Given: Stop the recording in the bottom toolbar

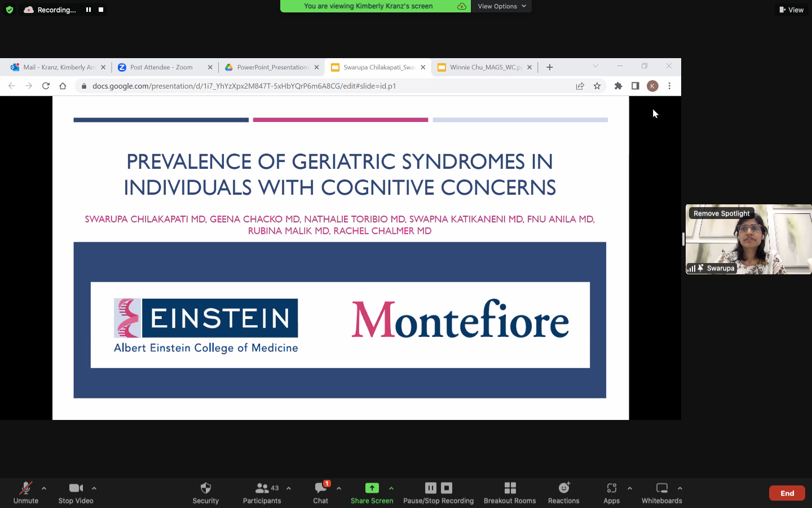Looking at the screenshot, I should click(x=447, y=488).
